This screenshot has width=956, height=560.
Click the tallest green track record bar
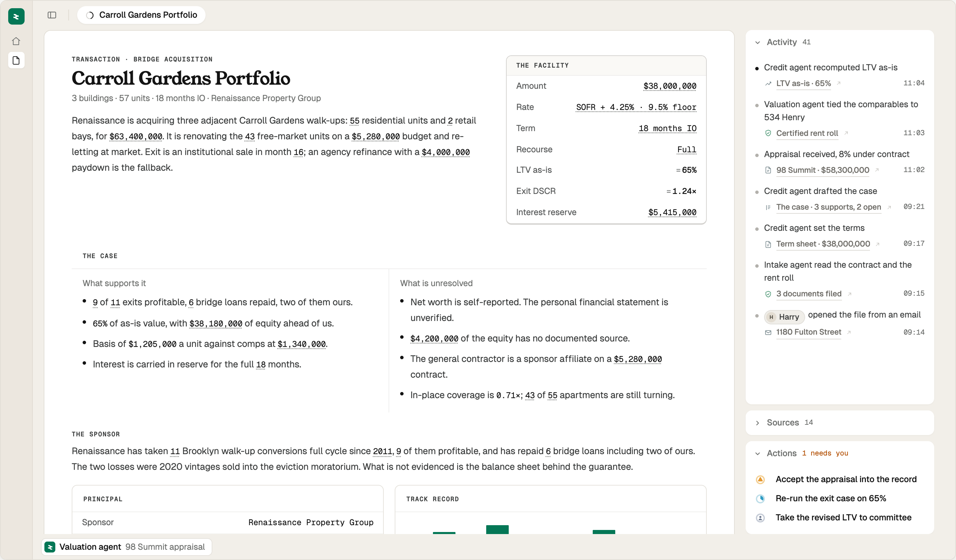click(x=497, y=529)
